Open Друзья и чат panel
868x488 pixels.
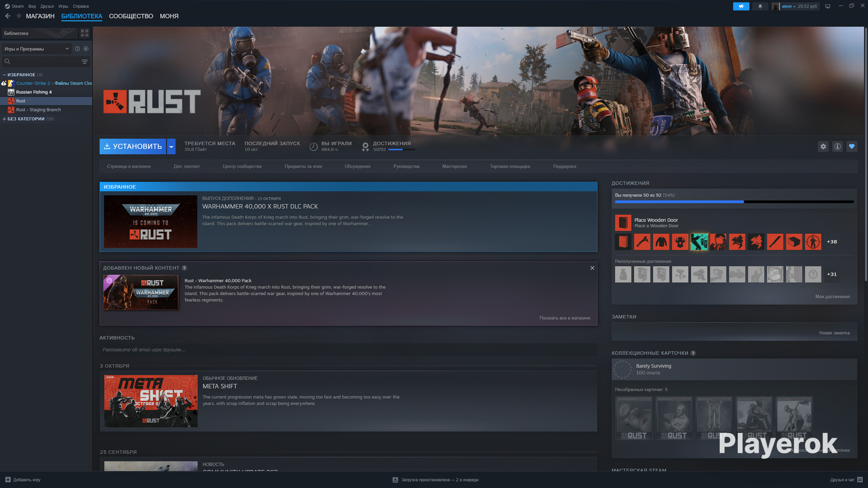[x=846, y=480]
